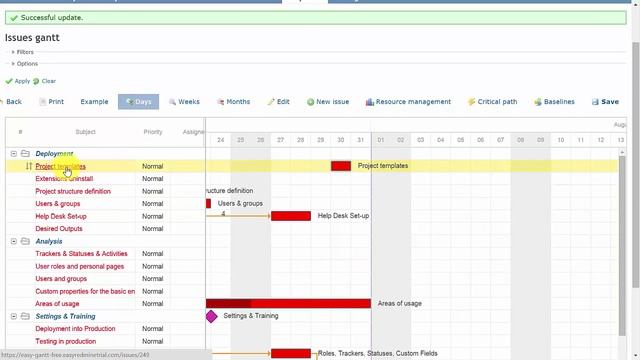Viewport: 640px width, 360px height.
Task: Show the Critical path
Action: [492, 102]
